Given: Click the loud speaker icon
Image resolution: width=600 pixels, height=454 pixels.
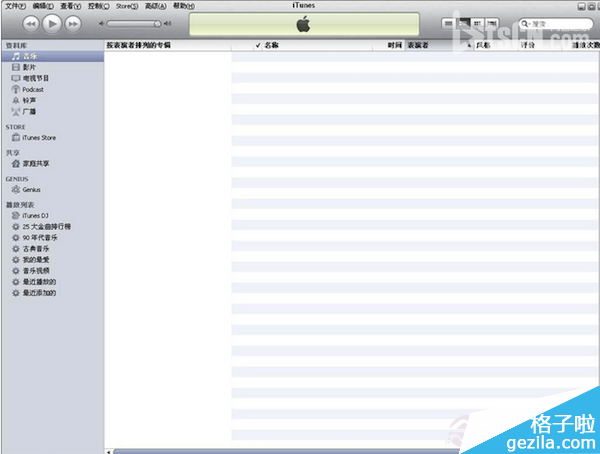Looking at the screenshot, I should coord(168,24).
